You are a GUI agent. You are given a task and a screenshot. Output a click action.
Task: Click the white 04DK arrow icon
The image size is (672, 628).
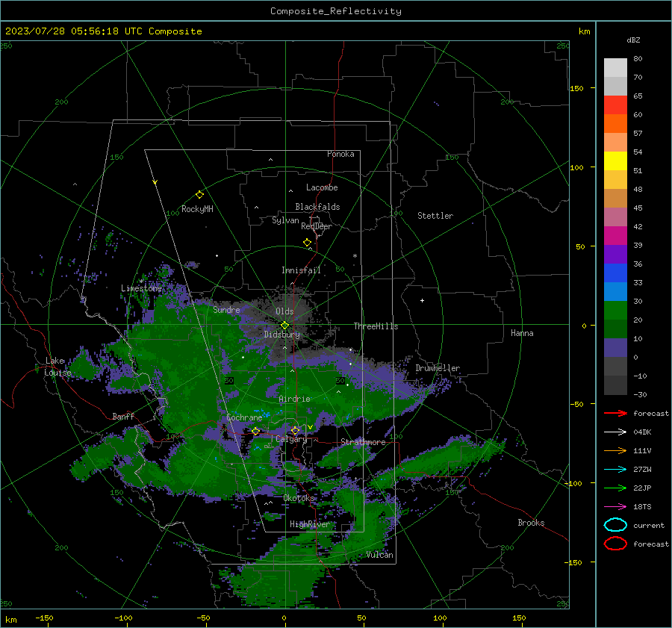point(615,432)
